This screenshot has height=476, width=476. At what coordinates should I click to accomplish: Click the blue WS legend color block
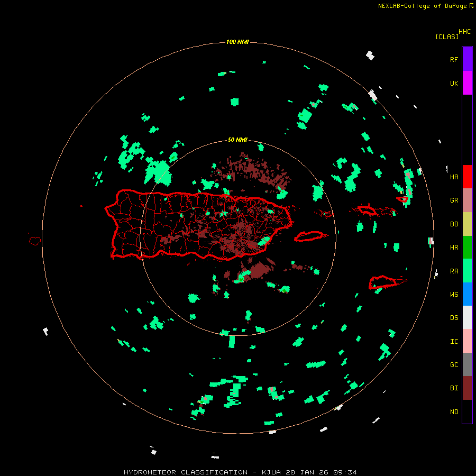467,294
